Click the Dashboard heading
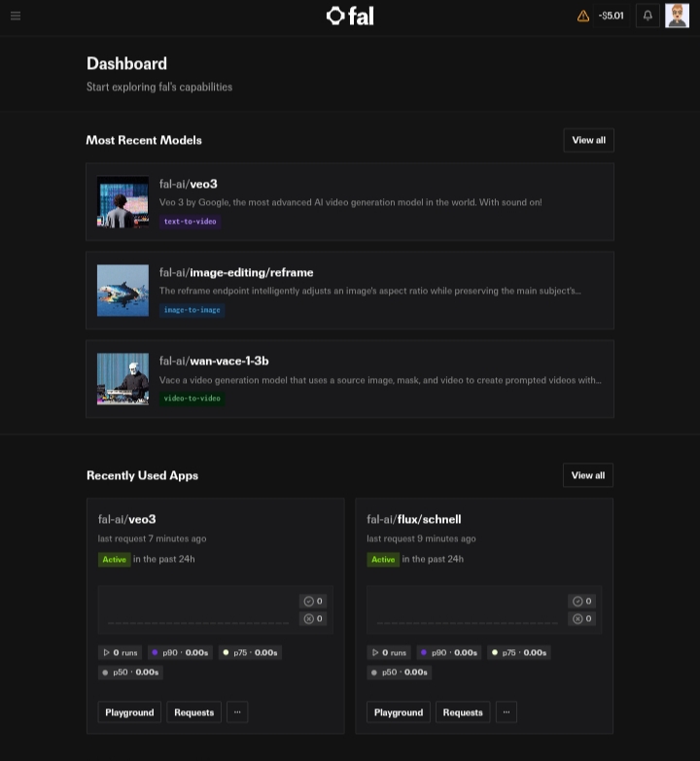This screenshot has width=700, height=761. [x=126, y=63]
